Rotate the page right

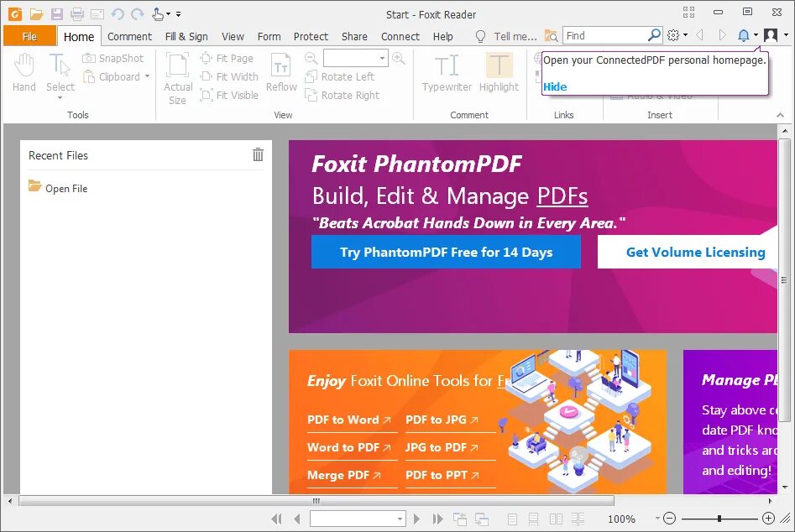(343, 95)
